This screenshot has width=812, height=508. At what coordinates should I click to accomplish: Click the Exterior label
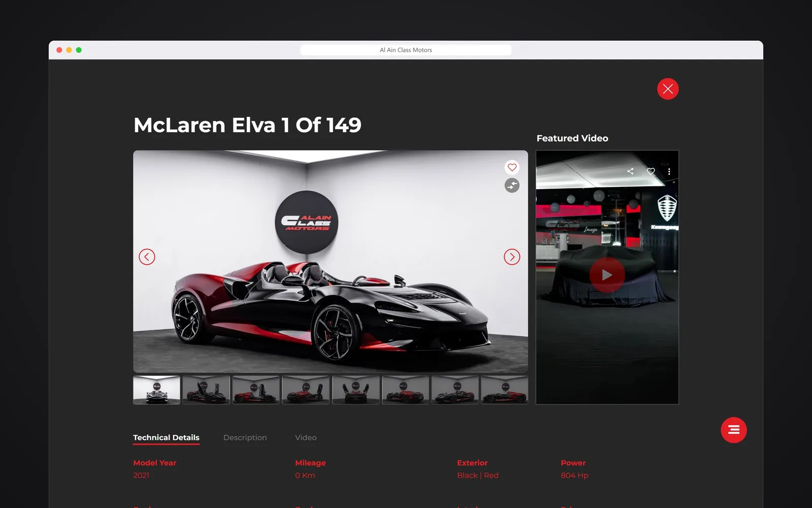(x=472, y=463)
